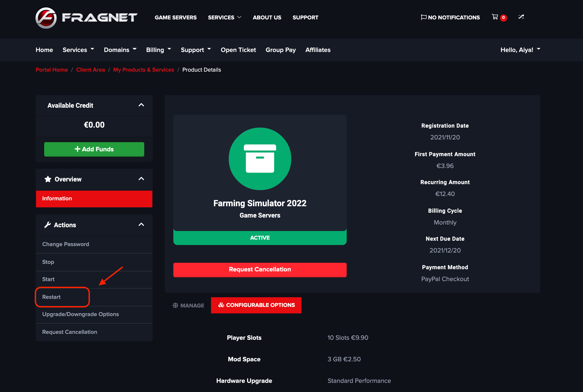
Task: Click the Farming Simulator 2022 title
Action: pos(260,203)
